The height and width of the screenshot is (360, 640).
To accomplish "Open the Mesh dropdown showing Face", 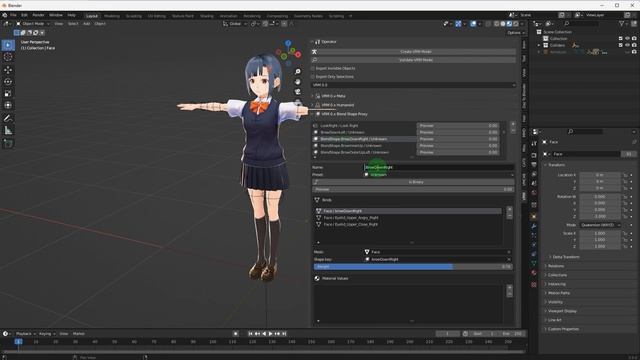I will (x=438, y=252).
